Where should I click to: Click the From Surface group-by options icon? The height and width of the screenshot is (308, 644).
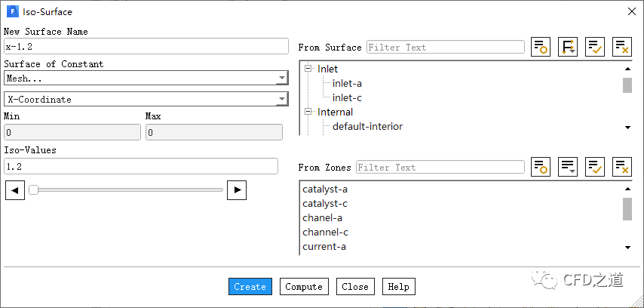pos(568,47)
